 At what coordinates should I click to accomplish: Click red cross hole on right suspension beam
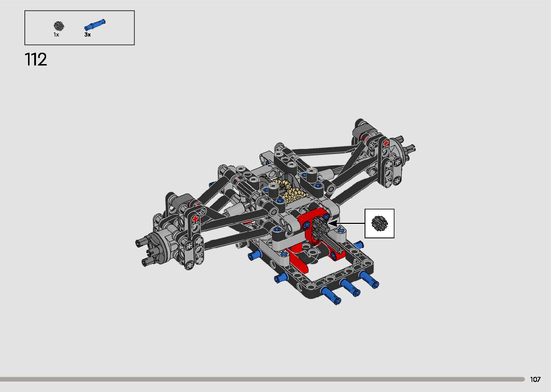click(x=386, y=144)
